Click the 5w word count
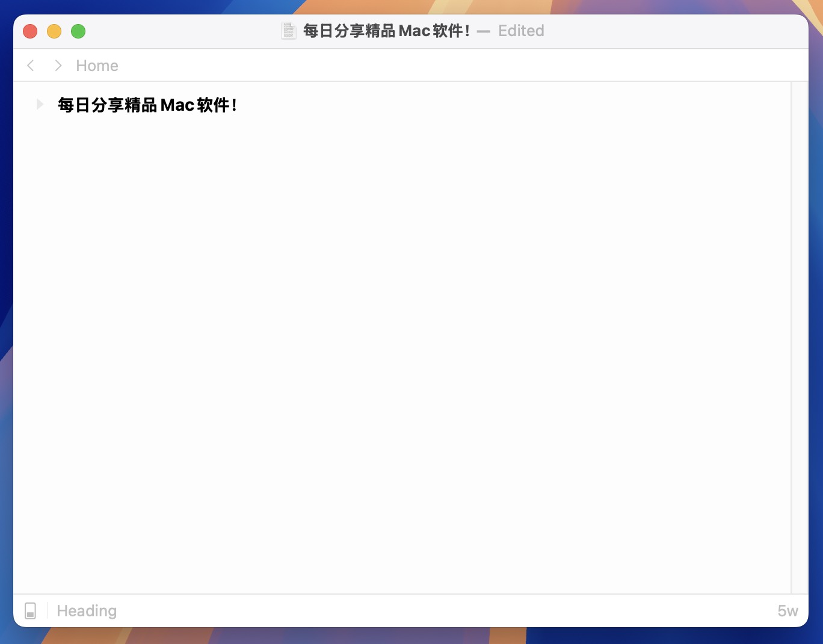Viewport: 823px width, 644px height. click(x=788, y=611)
